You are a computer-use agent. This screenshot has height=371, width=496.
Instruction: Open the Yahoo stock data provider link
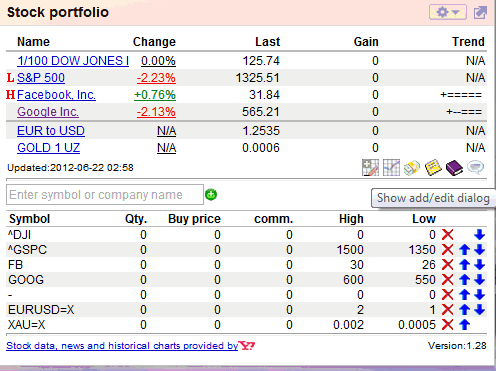pyautogui.click(x=130, y=346)
